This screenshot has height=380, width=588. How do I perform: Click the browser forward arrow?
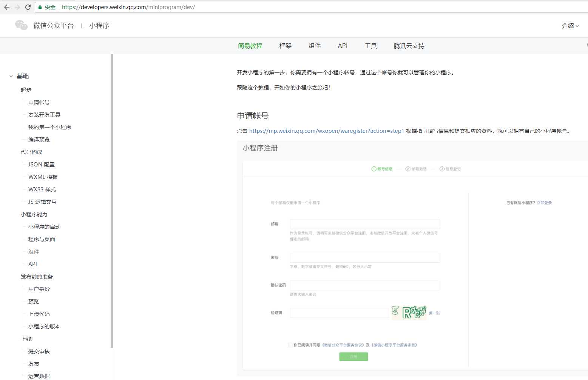pyautogui.click(x=17, y=7)
